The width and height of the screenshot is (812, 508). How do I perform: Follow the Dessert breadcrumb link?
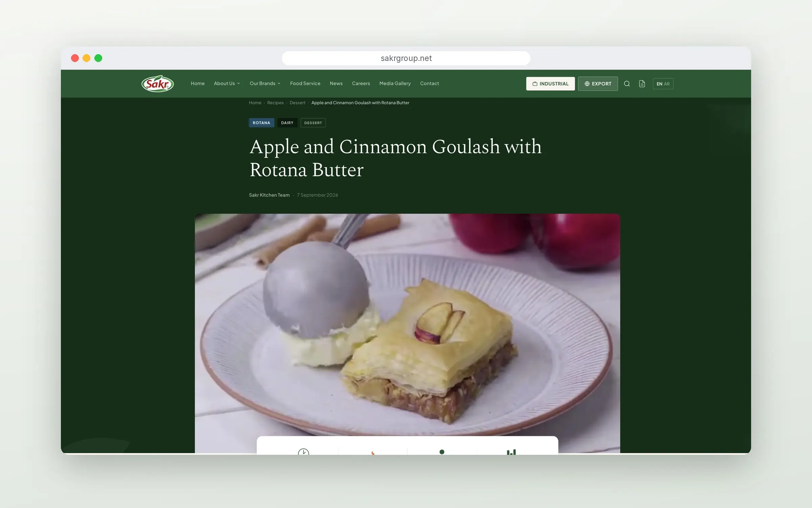pyautogui.click(x=297, y=103)
